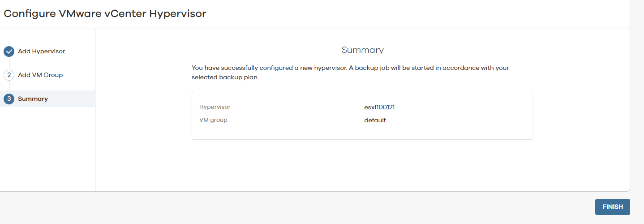The width and height of the screenshot is (644, 224).
Task: Click the Configure VMware vCenter Hypervisor title
Action: (x=105, y=13)
